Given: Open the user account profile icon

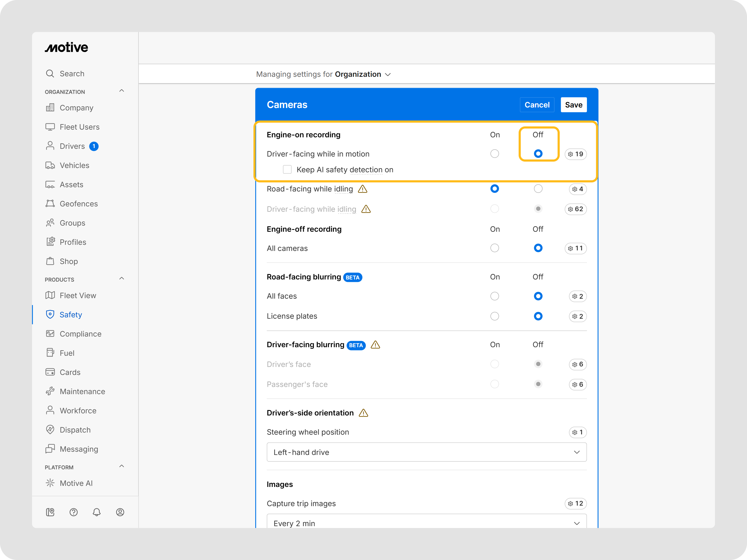Looking at the screenshot, I should 120,512.
